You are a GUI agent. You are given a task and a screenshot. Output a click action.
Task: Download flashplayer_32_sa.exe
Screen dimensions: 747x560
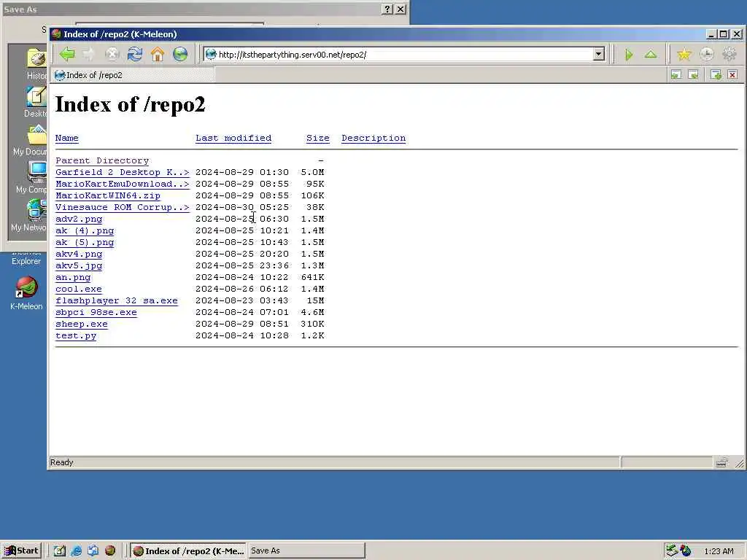[x=117, y=300]
